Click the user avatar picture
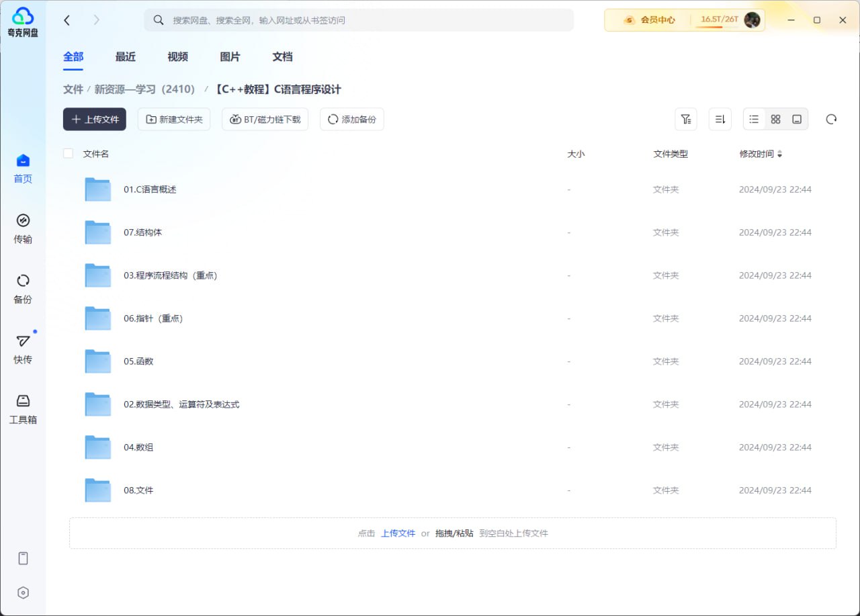Viewport: 860px width, 616px height. (752, 20)
